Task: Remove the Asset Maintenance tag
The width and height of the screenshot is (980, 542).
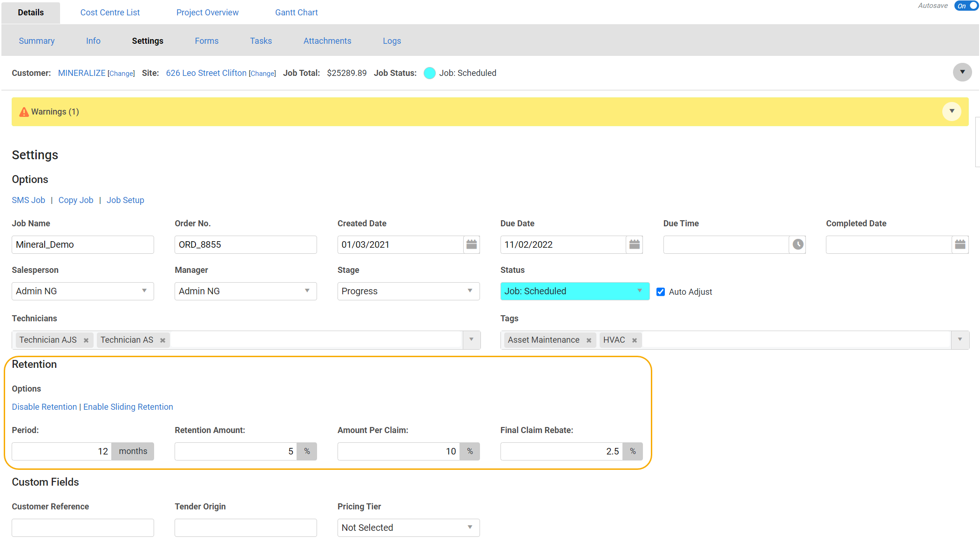Action: click(589, 340)
